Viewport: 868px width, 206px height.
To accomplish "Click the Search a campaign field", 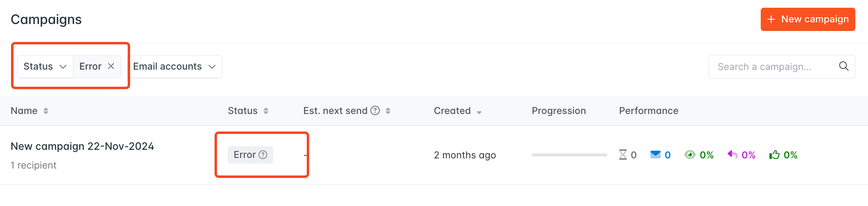I will [x=773, y=67].
